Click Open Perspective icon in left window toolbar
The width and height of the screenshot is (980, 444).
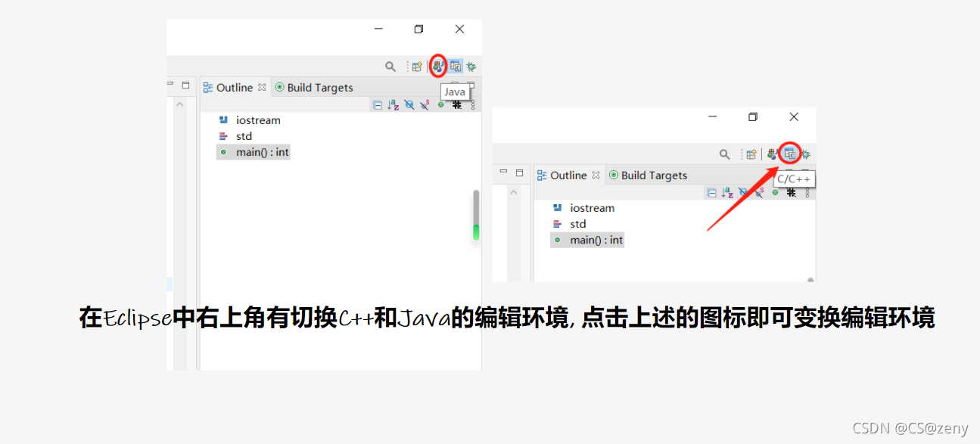click(x=417, y=67)
